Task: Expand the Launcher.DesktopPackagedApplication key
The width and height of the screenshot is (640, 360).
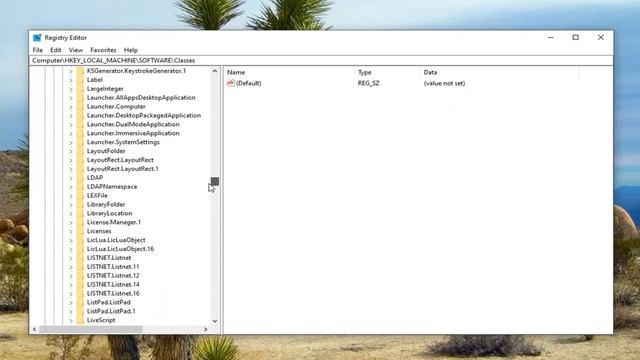Action: tap(71, 116)
